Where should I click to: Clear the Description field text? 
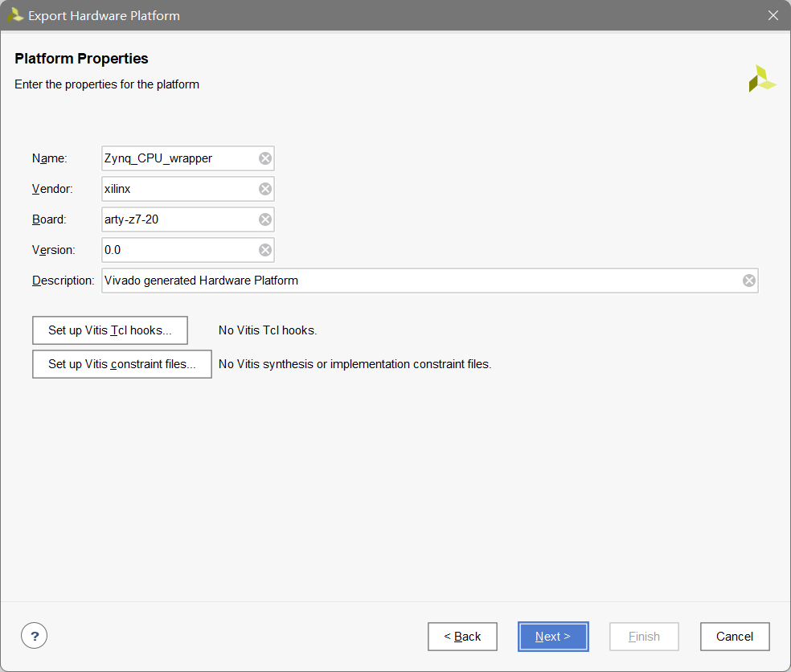pos(748,281)
